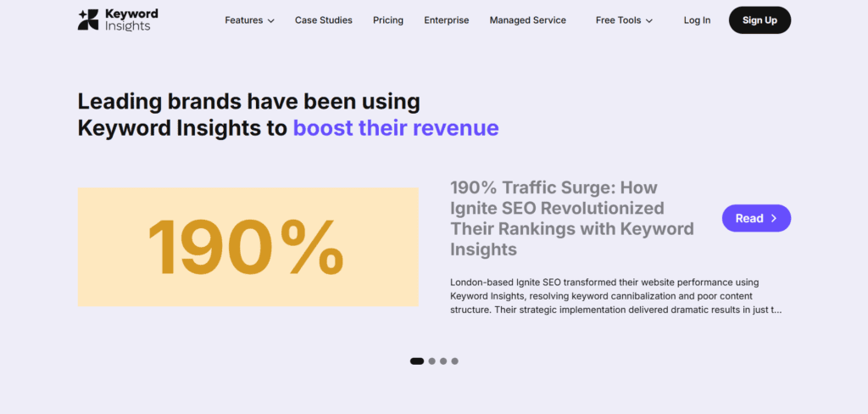Open the Case Studies page
Viewport: 868px width, 414px height.
tap(323, 20)
